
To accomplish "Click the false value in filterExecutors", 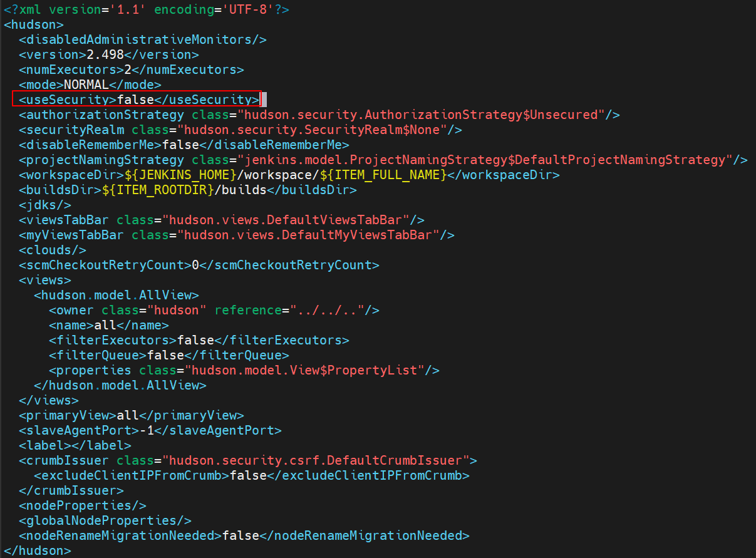I will click(x=195, y=340).
